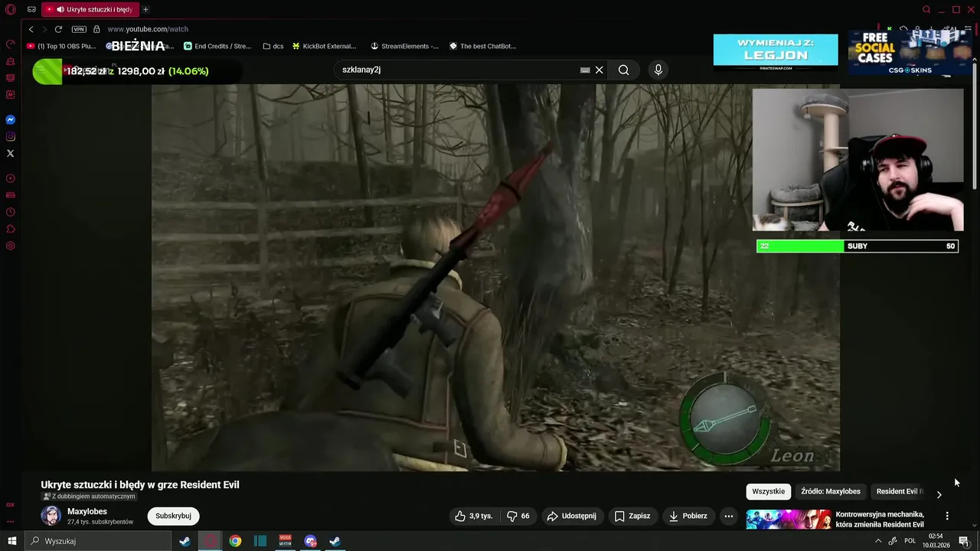Open sidebar Settings gear icon
Screen dimensions: 980x551
click(x=10, y=246)
